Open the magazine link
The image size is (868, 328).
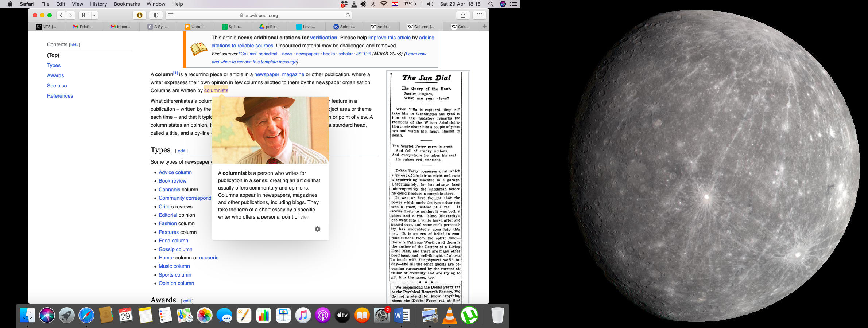coord(293,74)
